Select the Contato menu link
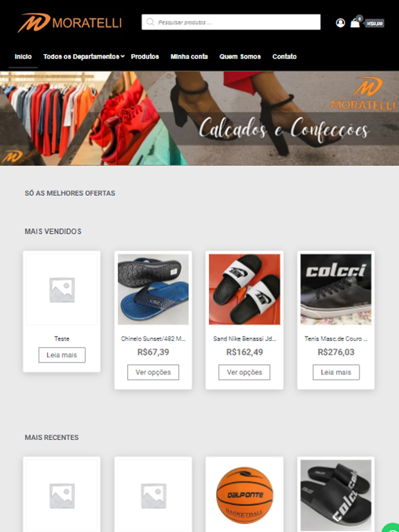The image size is (399, 532). click(x=284, y=57)
